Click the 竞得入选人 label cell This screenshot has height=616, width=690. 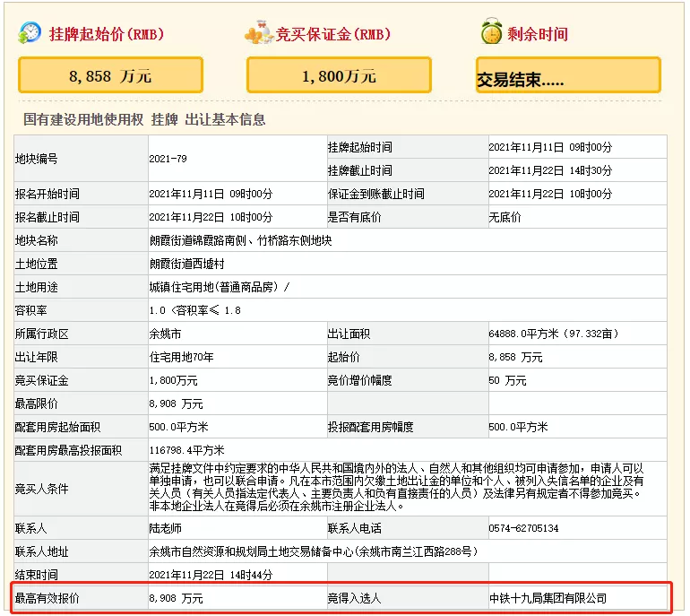tap(408, 598)
